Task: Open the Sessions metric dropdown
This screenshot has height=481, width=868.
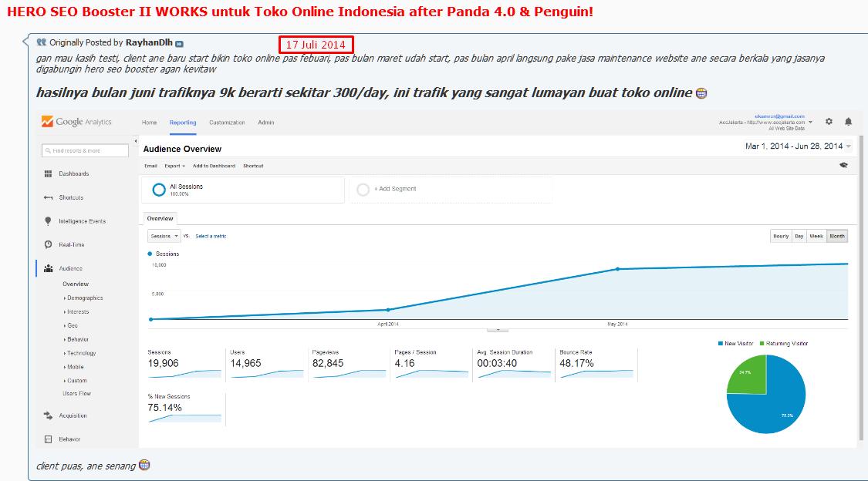Action: coord(164,236)
